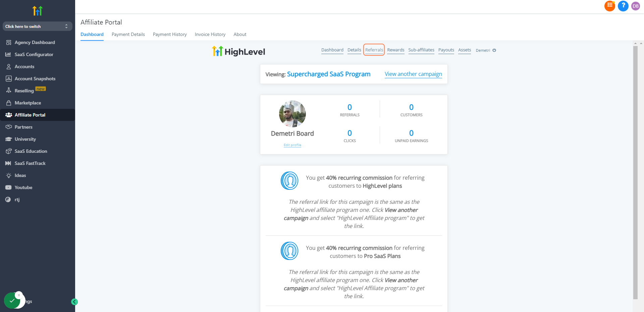Open the Invoice History tab
Screen dimensions: 644x312
click(210, 34)
